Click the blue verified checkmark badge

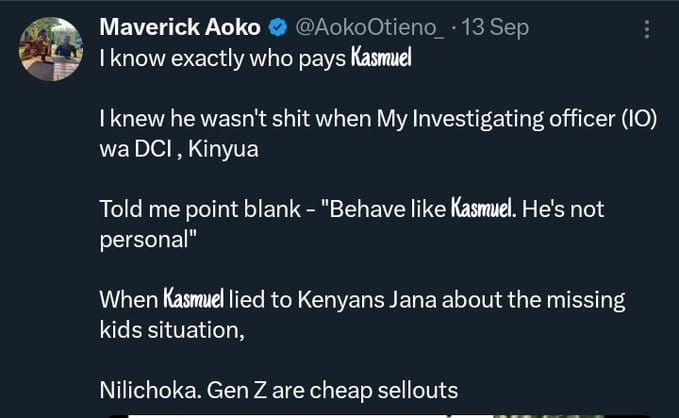tap(278, 28)
